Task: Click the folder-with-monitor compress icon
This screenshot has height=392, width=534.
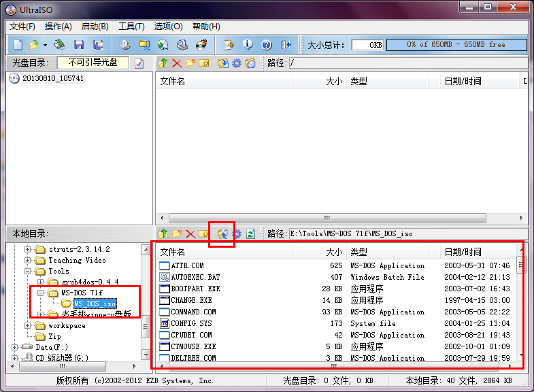Action: tap(144, 45)
